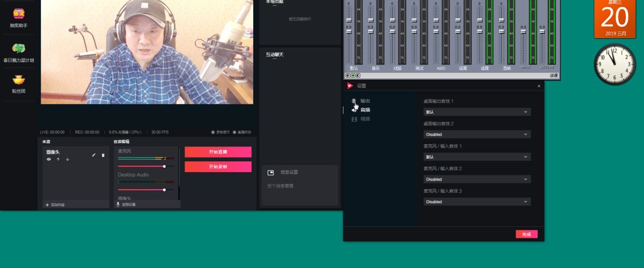Image resolution: width=644 pixels, height=268 pixels.
Task: Click 开始直播 button
Action: point(218,152)
